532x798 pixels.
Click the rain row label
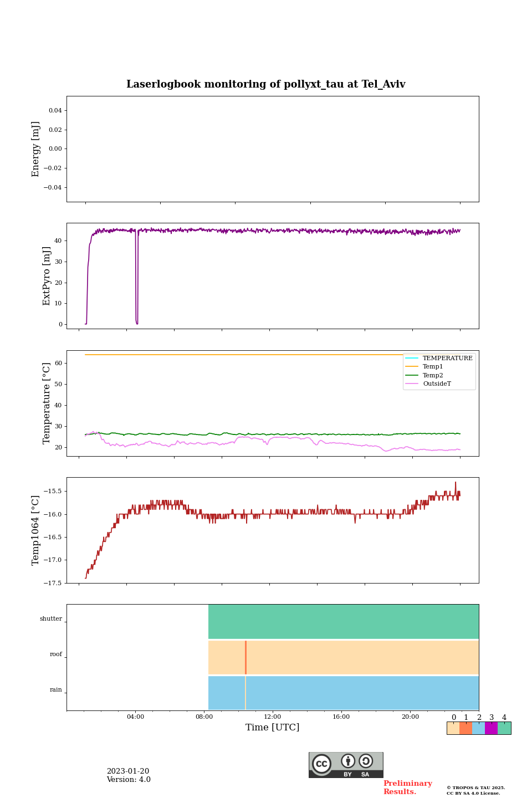pos(56,689)
